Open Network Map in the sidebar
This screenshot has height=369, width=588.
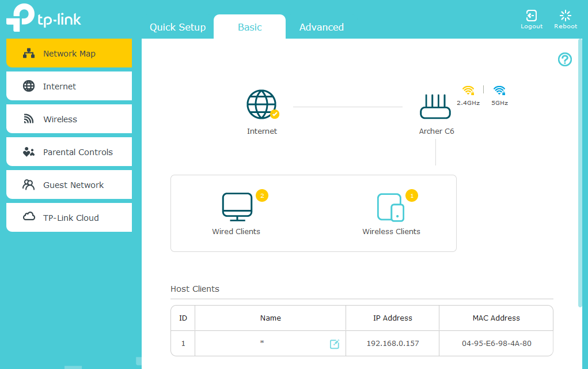pyautogui.click(x=69, y=53)
